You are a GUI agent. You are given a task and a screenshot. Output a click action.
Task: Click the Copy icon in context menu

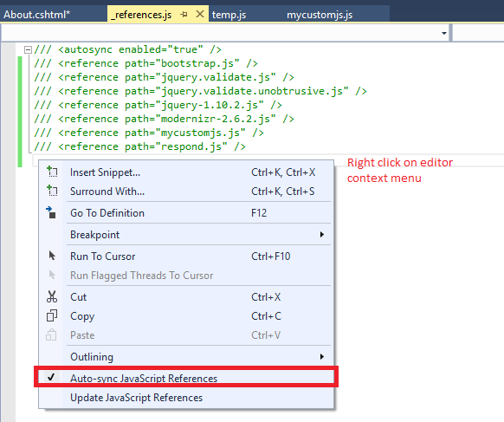click(52, 315)
